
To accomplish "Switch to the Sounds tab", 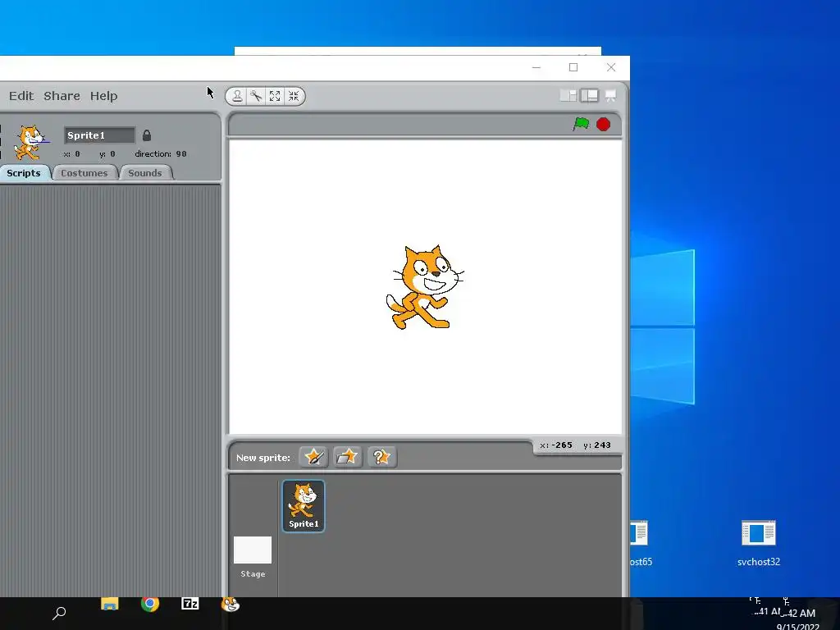I will (x=144, y=173).
